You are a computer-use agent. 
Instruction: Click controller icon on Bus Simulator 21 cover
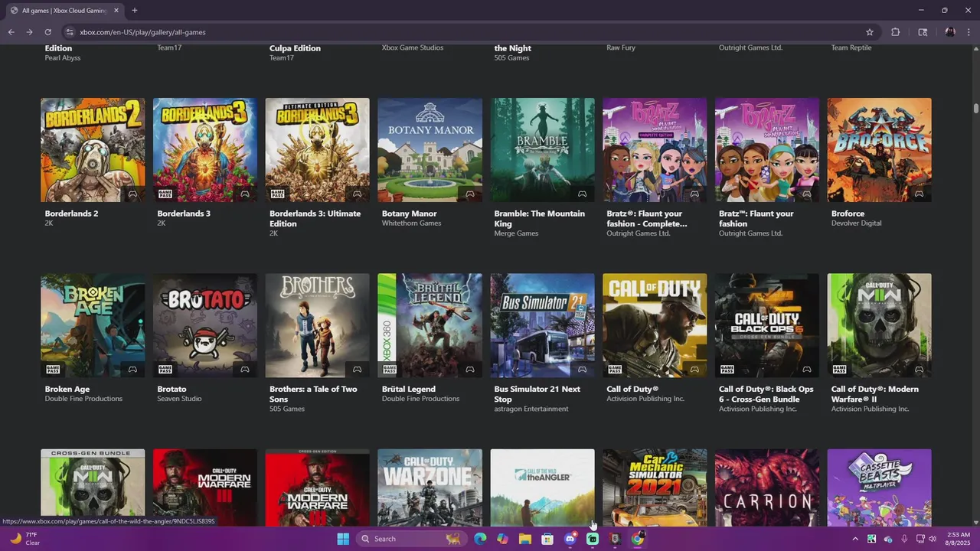coord(582,370)
